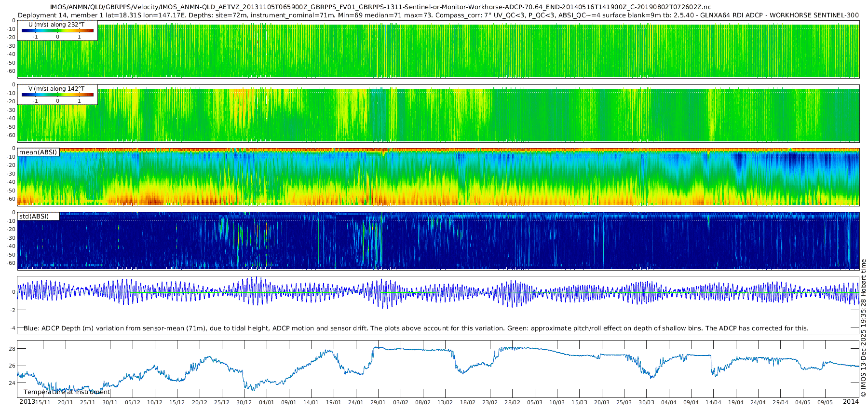Select the NetCDF file path title
Viewport: 868px width, 410px height.
click(x=380, y=7)
